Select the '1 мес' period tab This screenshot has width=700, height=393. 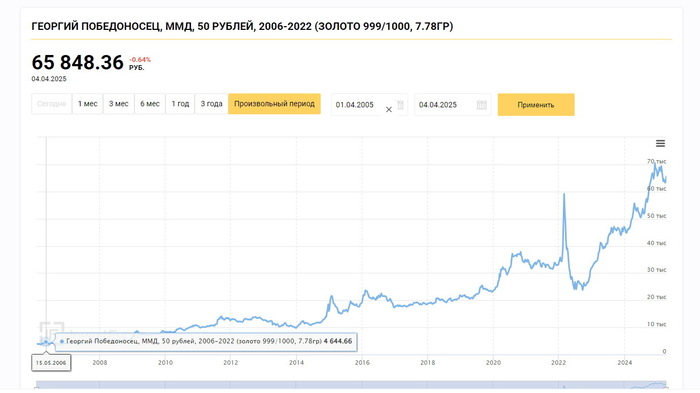point(88,104)
